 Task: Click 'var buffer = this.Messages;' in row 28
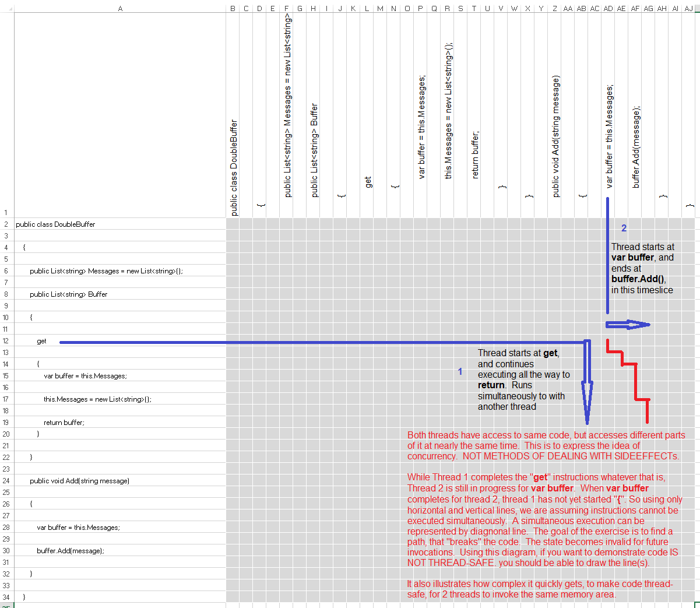coord(120,527)
